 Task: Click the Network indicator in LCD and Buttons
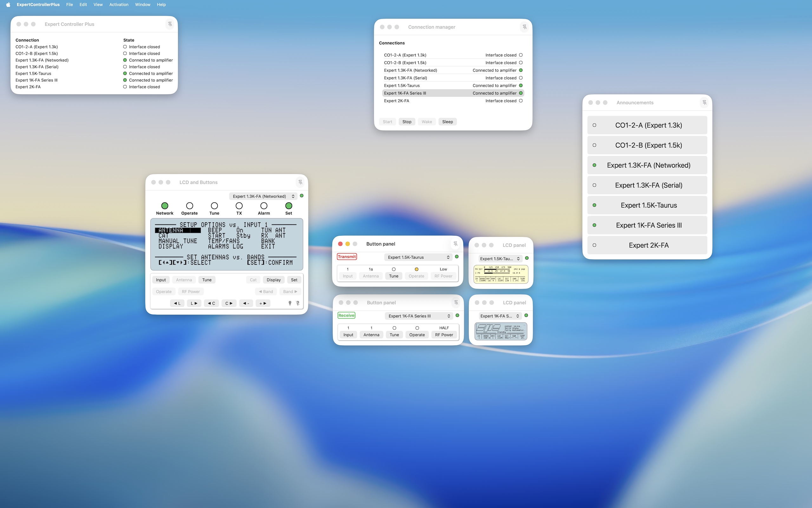pyautogui.click(x=164, y=206)
